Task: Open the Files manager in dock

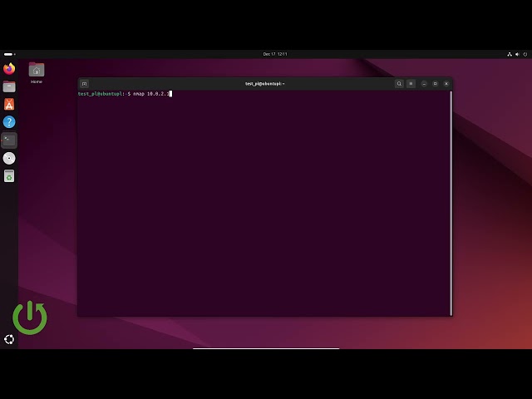Action: 9,86
